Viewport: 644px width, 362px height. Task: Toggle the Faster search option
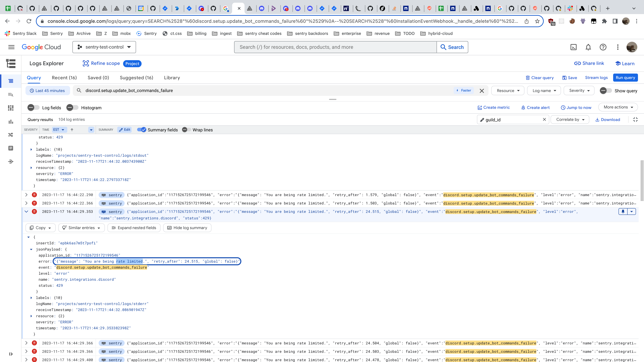(x=464, y=90)
